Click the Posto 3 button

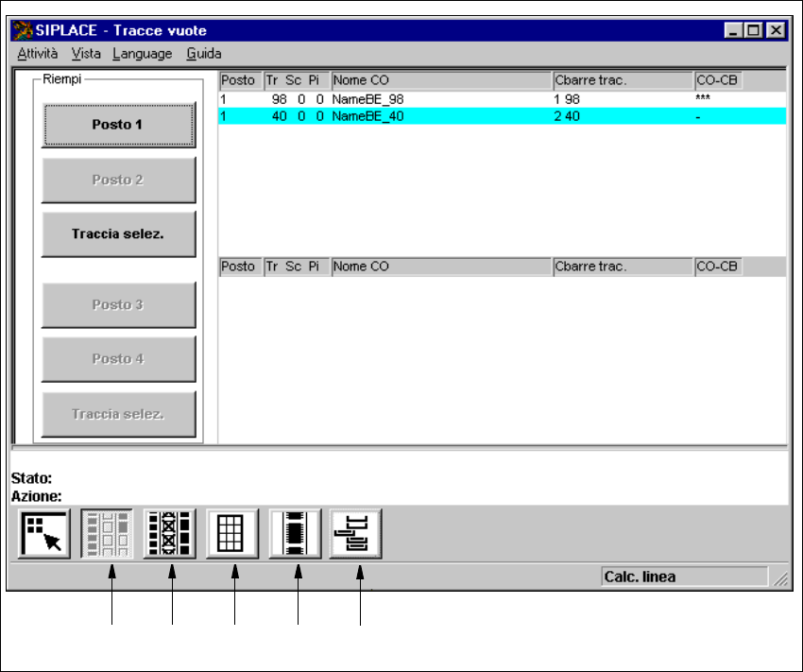tap(118, 304)
